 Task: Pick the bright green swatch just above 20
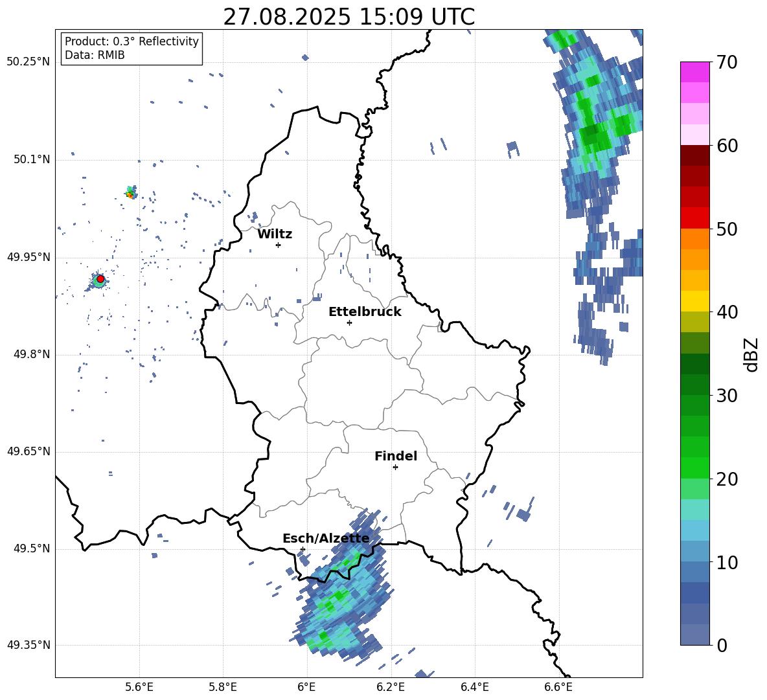694,468
